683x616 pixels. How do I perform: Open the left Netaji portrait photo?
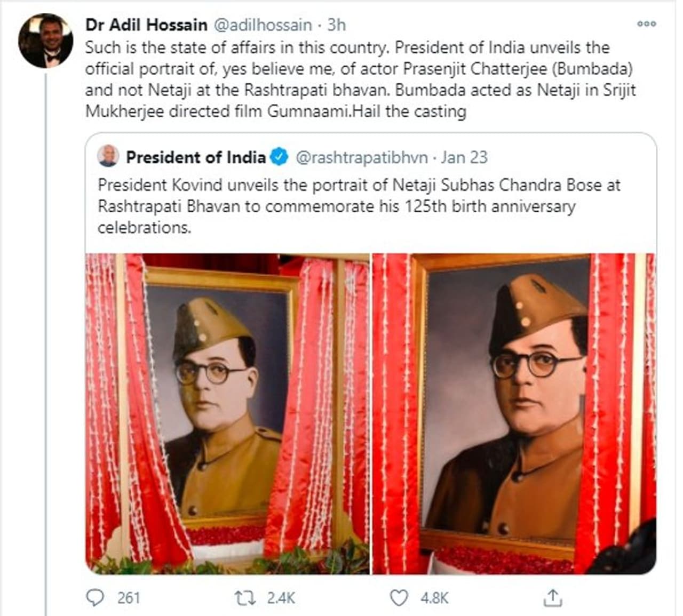(227, 413)
